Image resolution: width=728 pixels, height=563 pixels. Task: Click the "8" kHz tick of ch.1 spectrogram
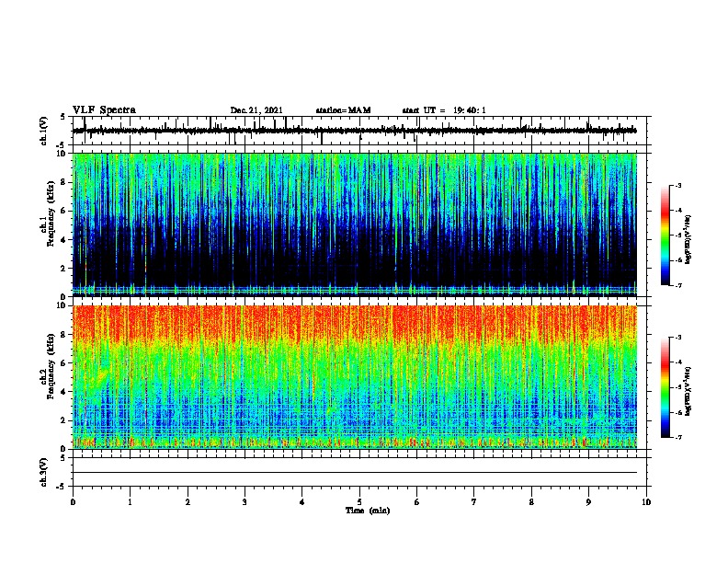64,182
